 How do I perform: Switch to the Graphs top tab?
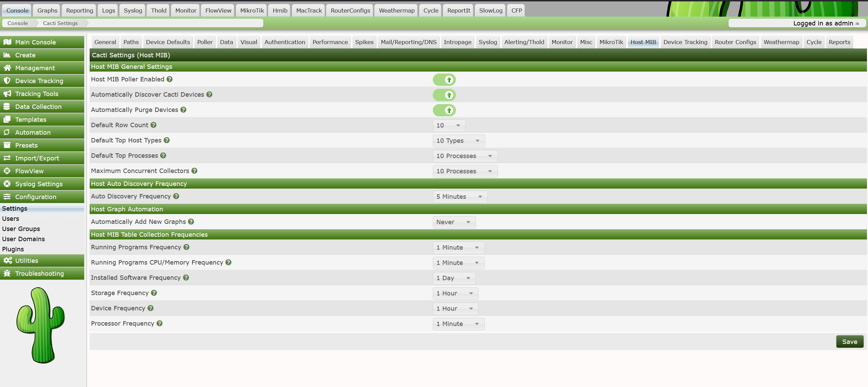coord(47,11)
